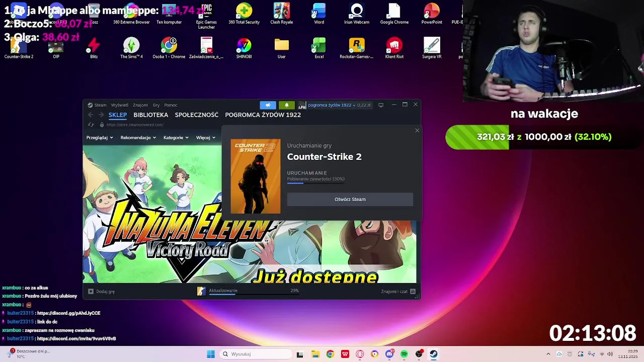Image resolution: width=644 pixels, height=362 pixels.
Task: Go back with Steam's back arrow
Action: coord(91,115)
